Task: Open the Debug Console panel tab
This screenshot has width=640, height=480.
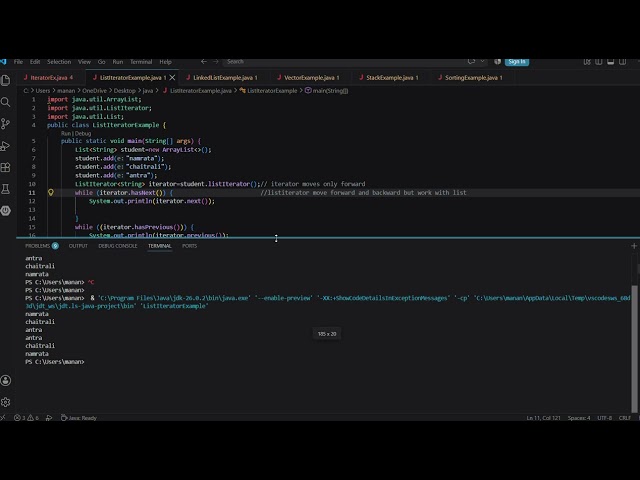Action: click(118, 246)
